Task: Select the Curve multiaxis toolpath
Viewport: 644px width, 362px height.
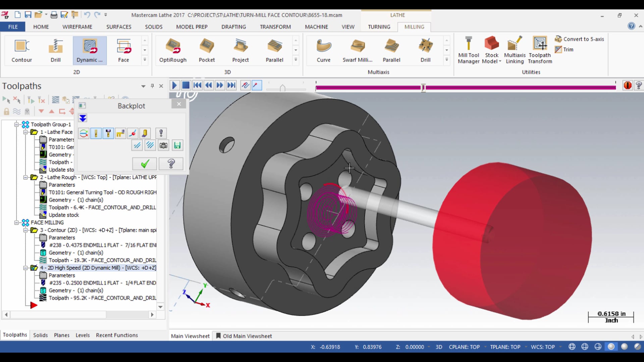Action: pos(323,51)
